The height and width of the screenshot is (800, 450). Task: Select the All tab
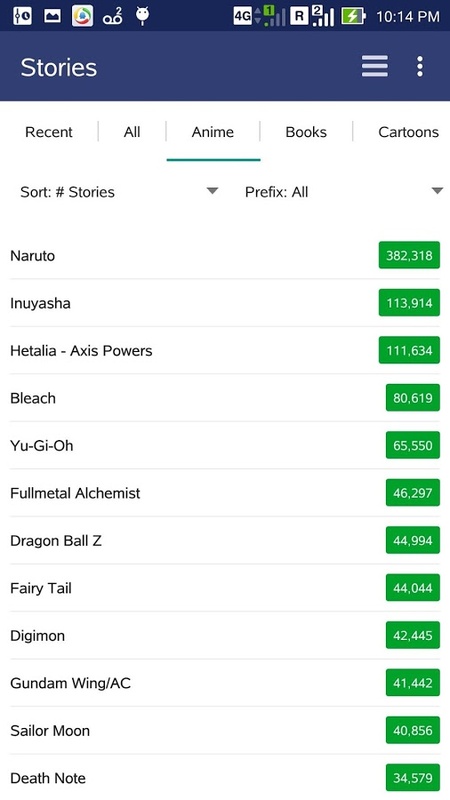132,132
